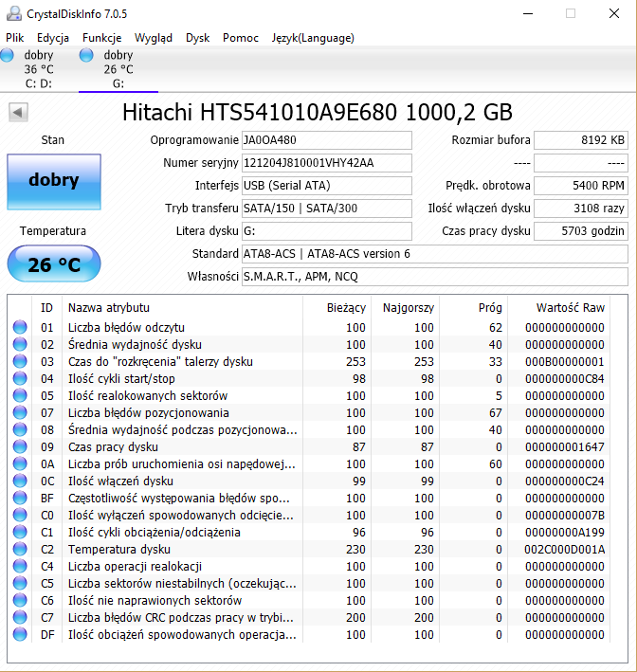Click status orb for attribute 02 Średnia wydajność dysku
The image size is (637, 672).
[20, 345]
